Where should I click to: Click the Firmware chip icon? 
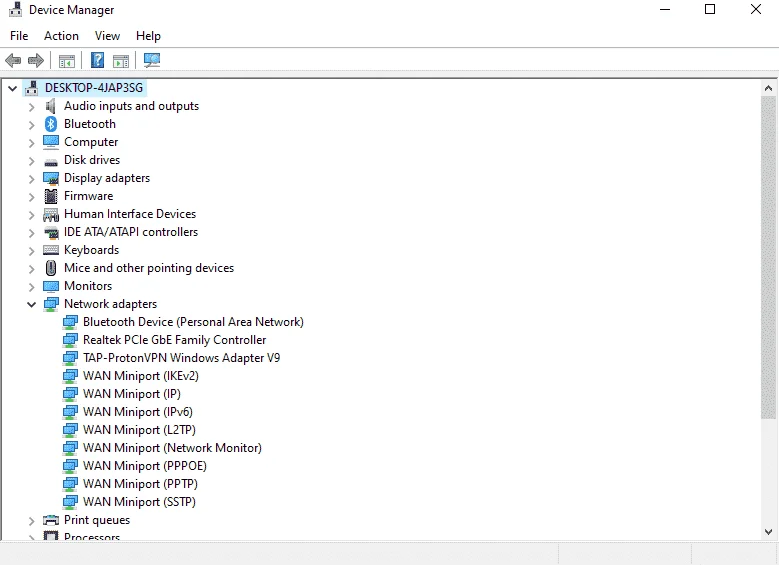(51, 196)
